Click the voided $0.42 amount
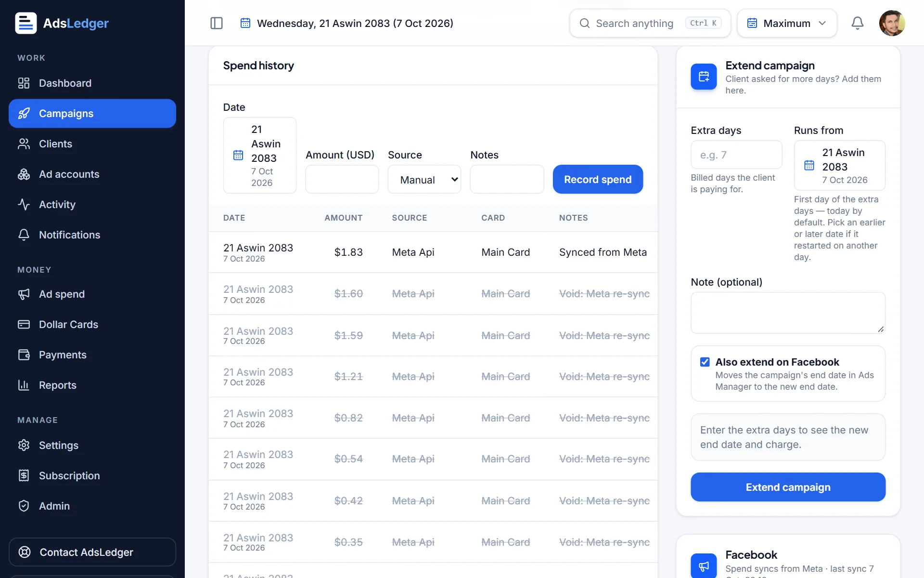The image size is (924, 578). [x=348, y=501]
